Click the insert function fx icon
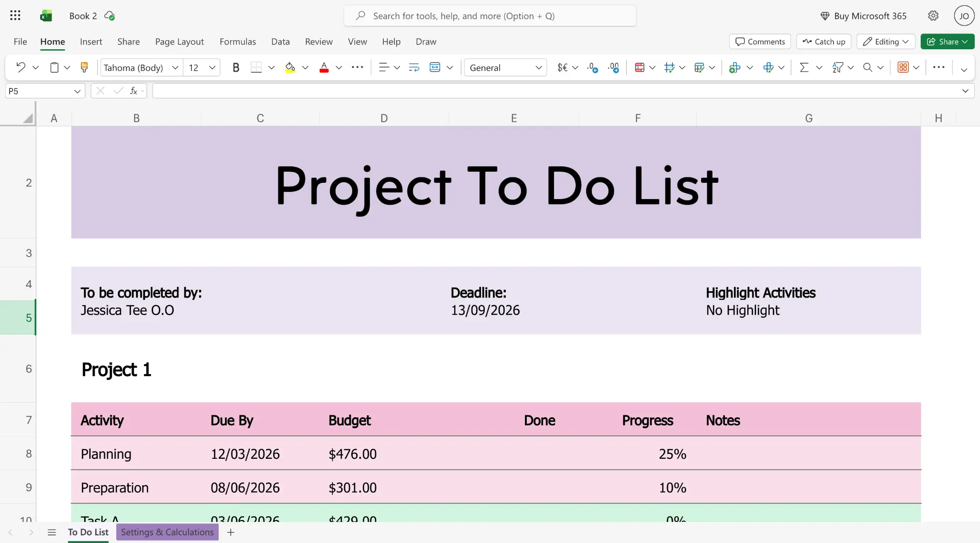 pos(134,91)
